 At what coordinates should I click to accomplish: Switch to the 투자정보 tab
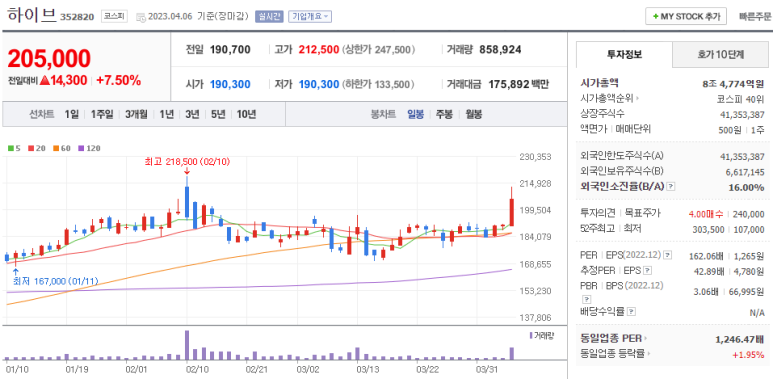tap(624, 55)
